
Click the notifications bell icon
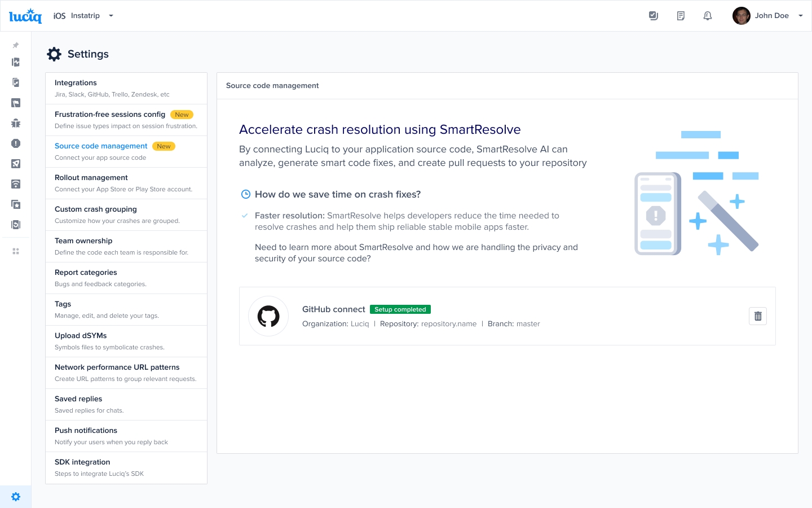708,16
